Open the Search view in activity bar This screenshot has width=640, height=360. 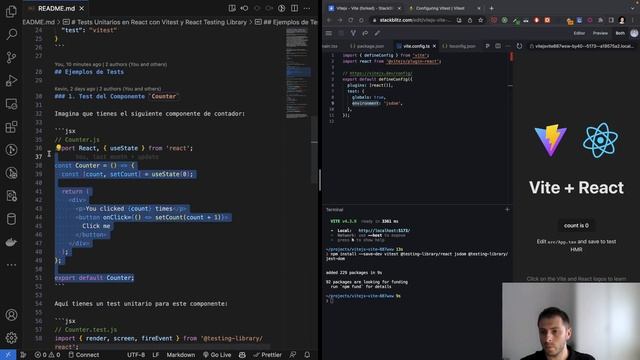pos(11,35)
